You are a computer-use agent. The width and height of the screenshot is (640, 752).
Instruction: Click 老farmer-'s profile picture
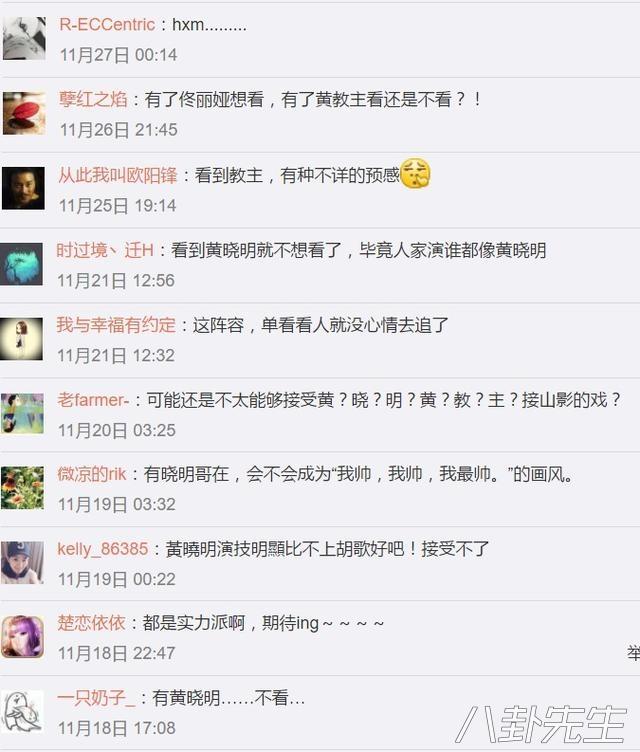22,413
